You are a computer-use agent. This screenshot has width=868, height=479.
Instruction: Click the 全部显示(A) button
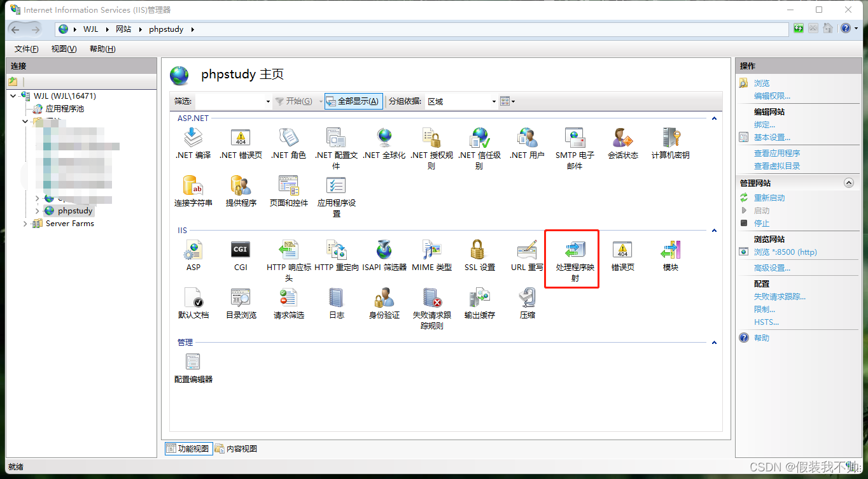pyautogui.click(x=354, y=101)
